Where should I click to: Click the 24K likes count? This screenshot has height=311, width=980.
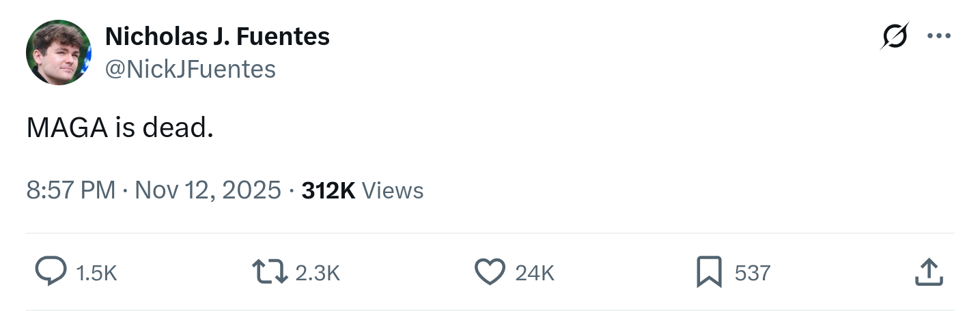point(535,273)
